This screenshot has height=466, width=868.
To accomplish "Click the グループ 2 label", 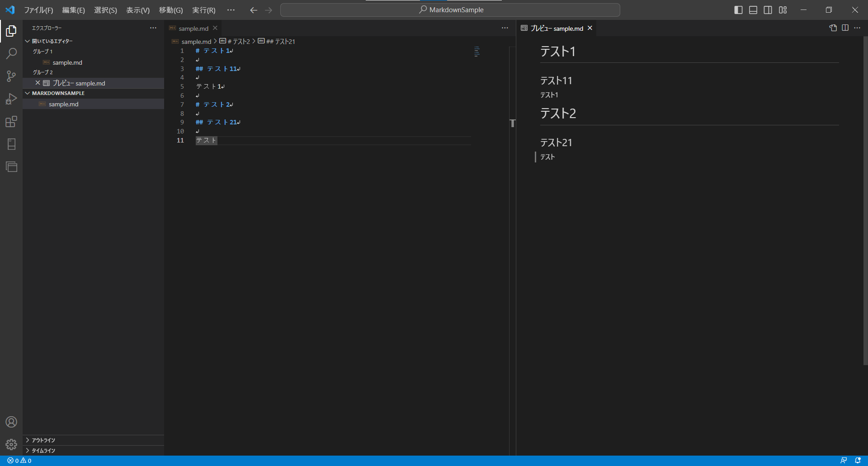I will tap(42, 72).
